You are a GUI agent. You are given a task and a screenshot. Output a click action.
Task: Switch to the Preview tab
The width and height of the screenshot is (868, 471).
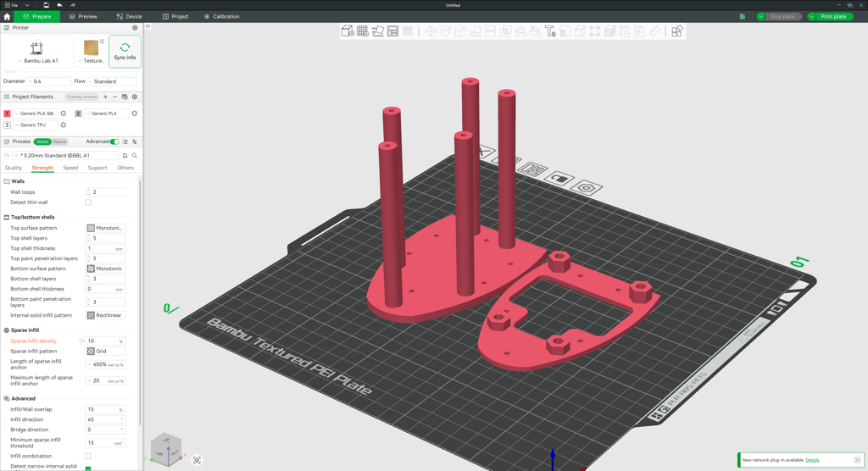(x=83, y=17)
